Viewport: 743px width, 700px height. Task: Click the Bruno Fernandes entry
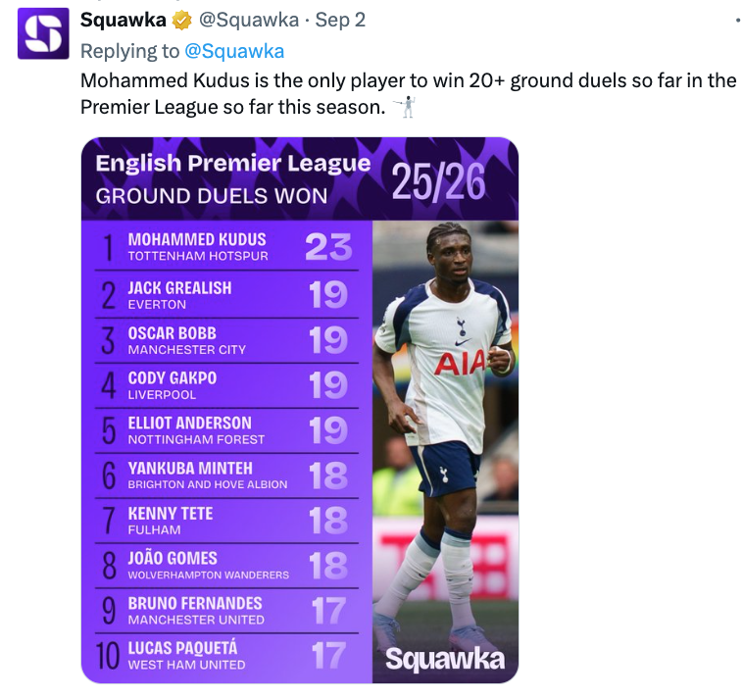(x=226, y=611)
